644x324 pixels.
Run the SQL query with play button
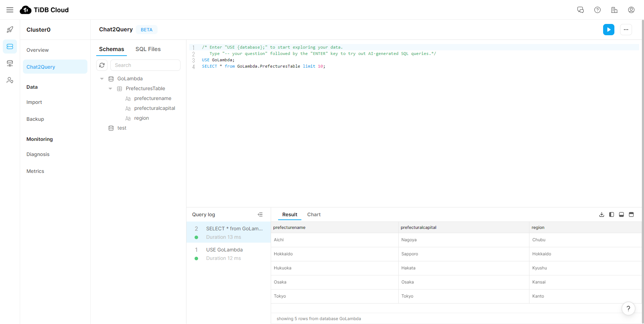click(x=608, y=30)
